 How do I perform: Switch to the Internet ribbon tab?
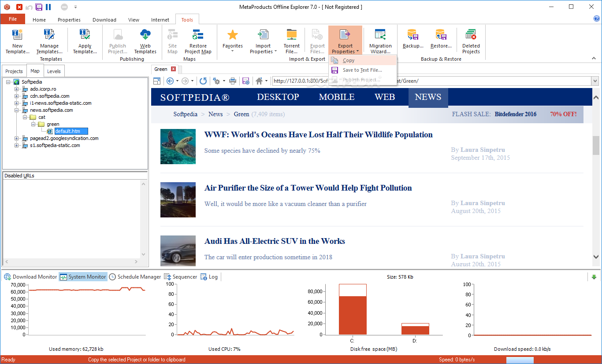pyautogui.click(x=160, y=20)
